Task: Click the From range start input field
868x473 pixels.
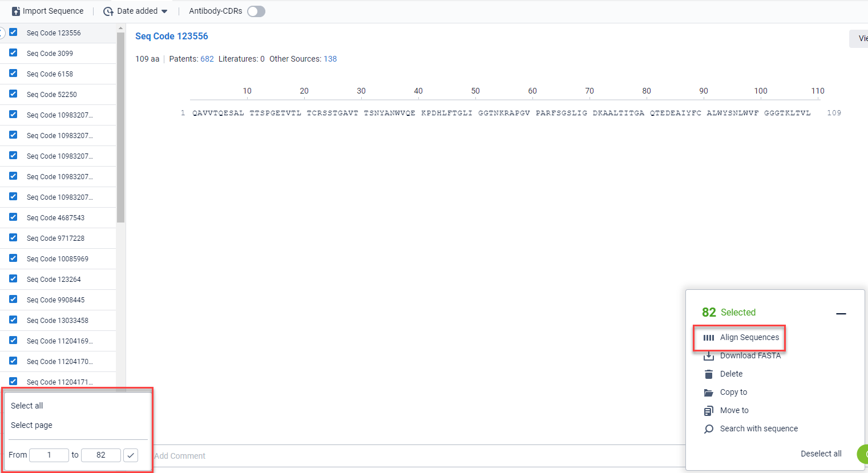Action: tap(49, 455)
